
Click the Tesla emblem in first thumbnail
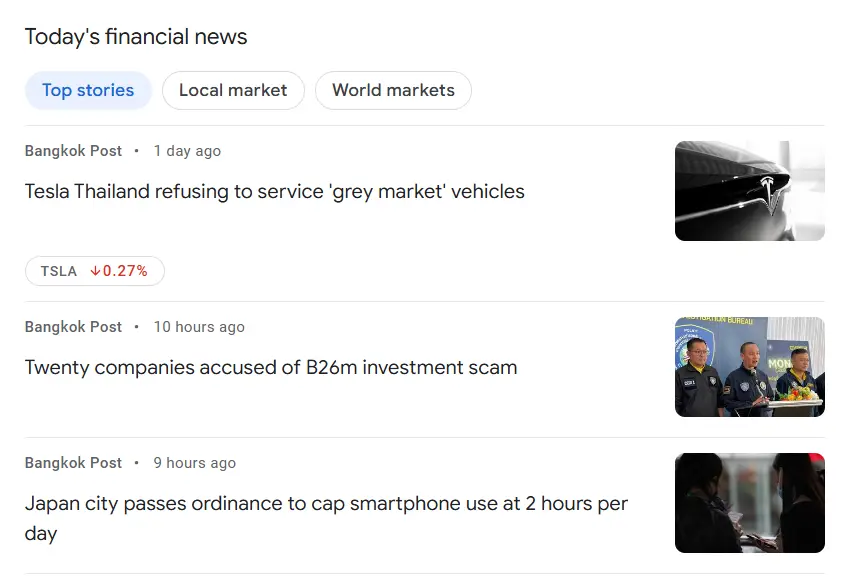[768, 191]
